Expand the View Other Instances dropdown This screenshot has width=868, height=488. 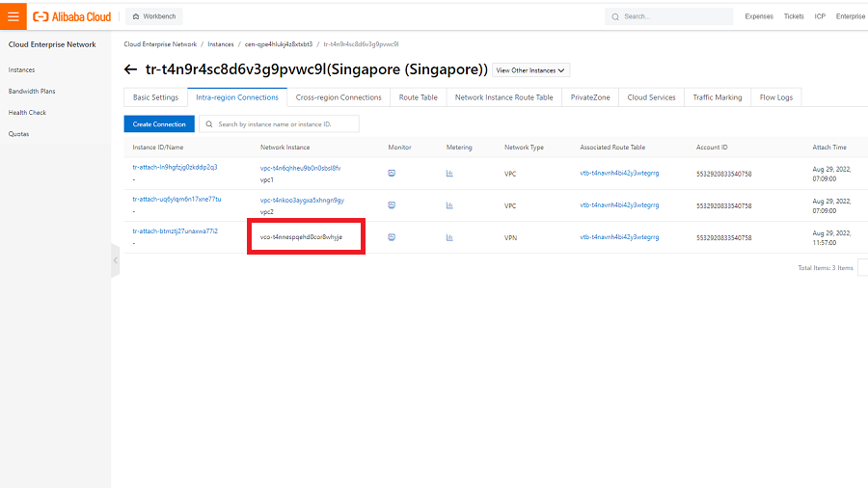530,70
